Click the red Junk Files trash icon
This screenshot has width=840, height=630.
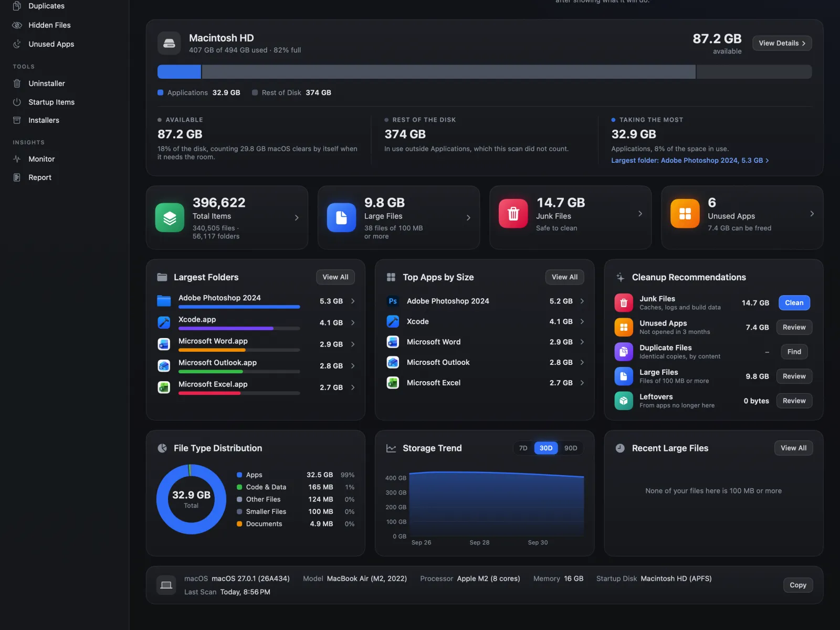(x=513, y=214)
